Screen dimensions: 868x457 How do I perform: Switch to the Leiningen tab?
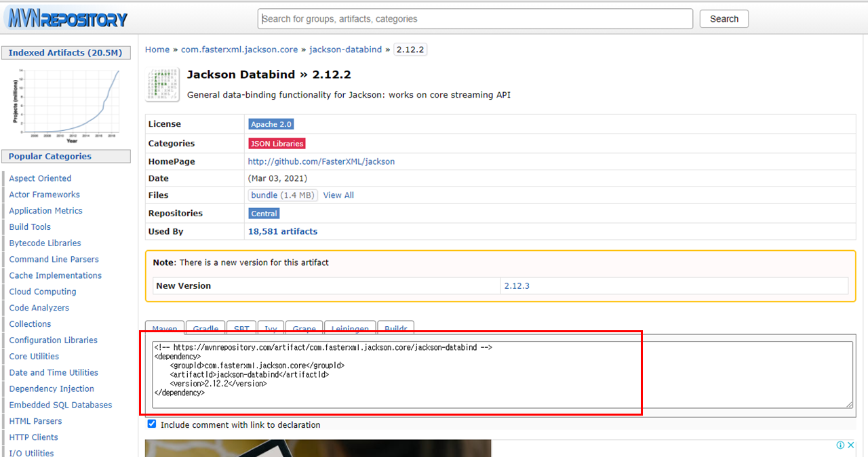pos(350,327)
